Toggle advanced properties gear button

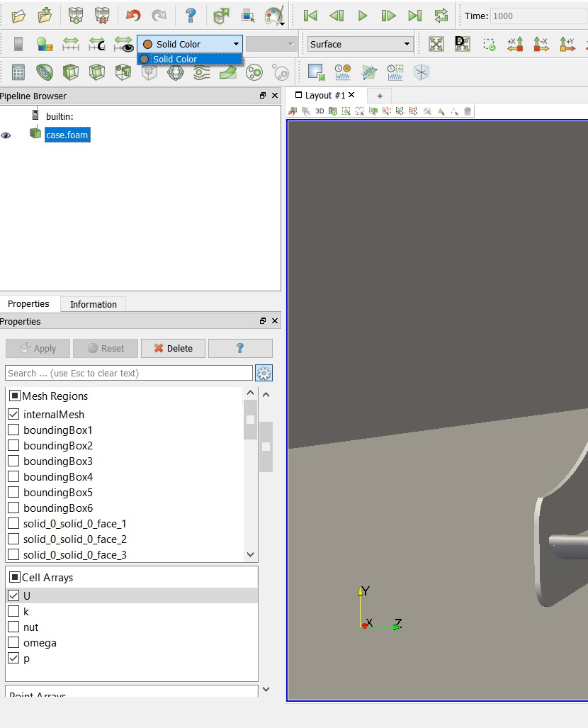click(x=264, y=373)
